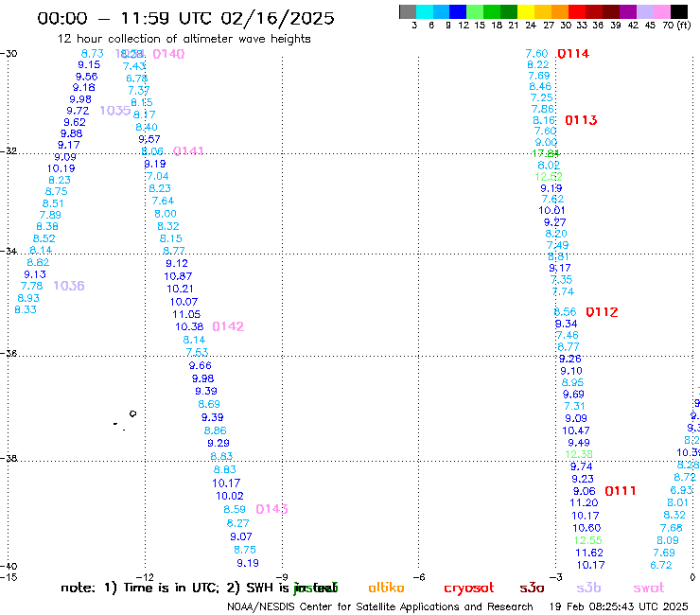Click the dark blue 12 ft swatch
700x615 pixels.
click(x=458, y=11)
